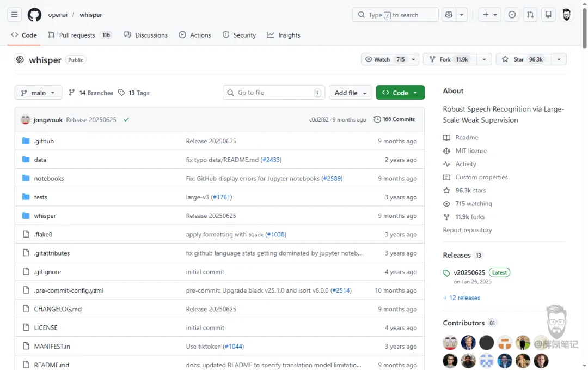Open the hamburger navigation menu
Screen dimensions: 588x370
click(x=14, y=15)
